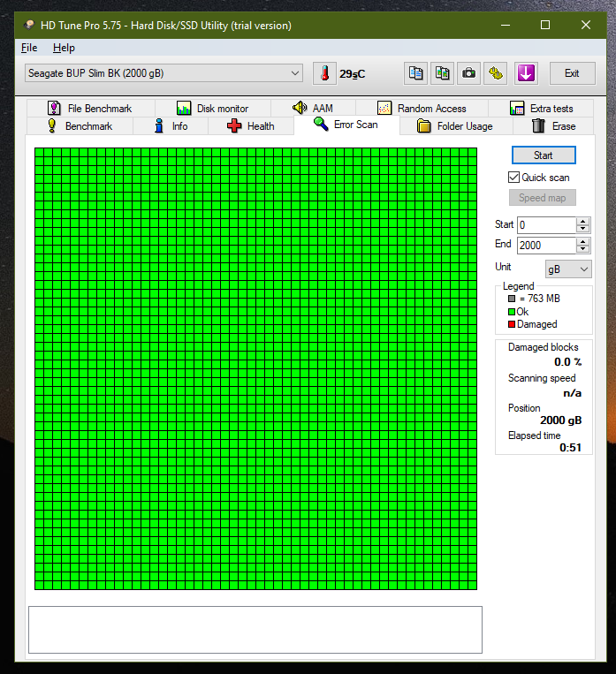Click the Start scan button
616x674 pixels.
544,155
